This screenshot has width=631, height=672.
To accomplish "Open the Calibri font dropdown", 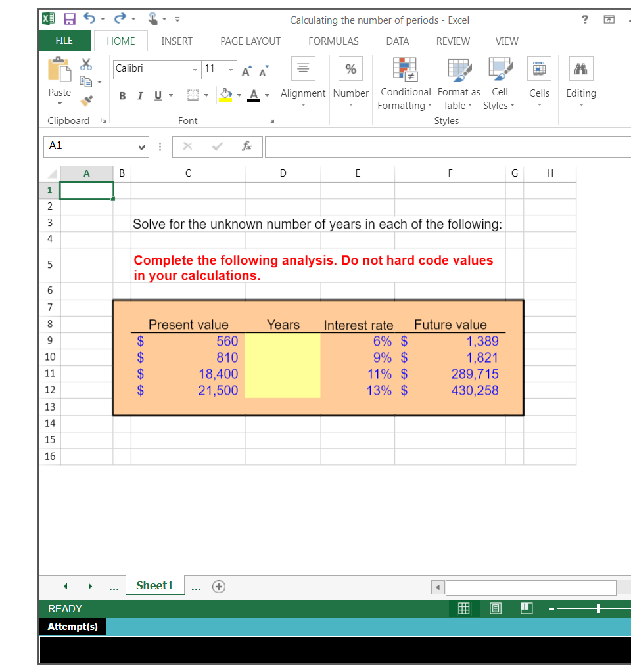I will (195, 69).
